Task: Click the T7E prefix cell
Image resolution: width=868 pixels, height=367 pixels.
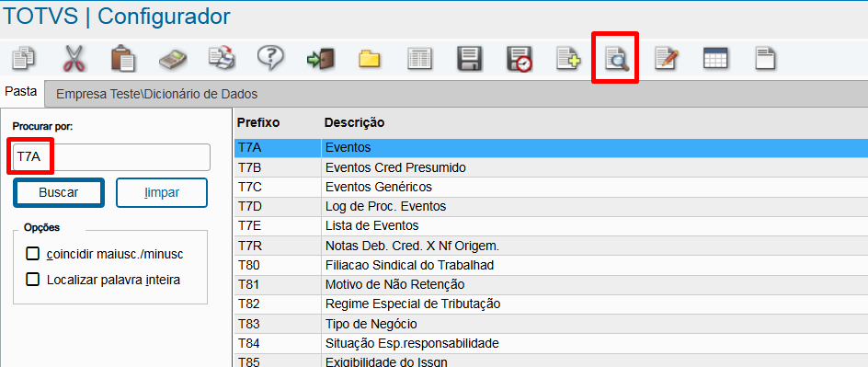Action: coord(278,226)
